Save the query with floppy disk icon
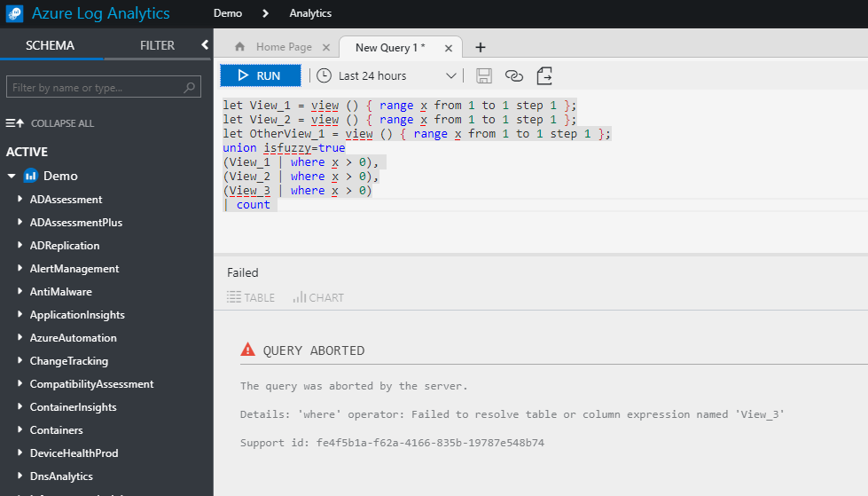868x496 pixels. (x=484, y=76)
